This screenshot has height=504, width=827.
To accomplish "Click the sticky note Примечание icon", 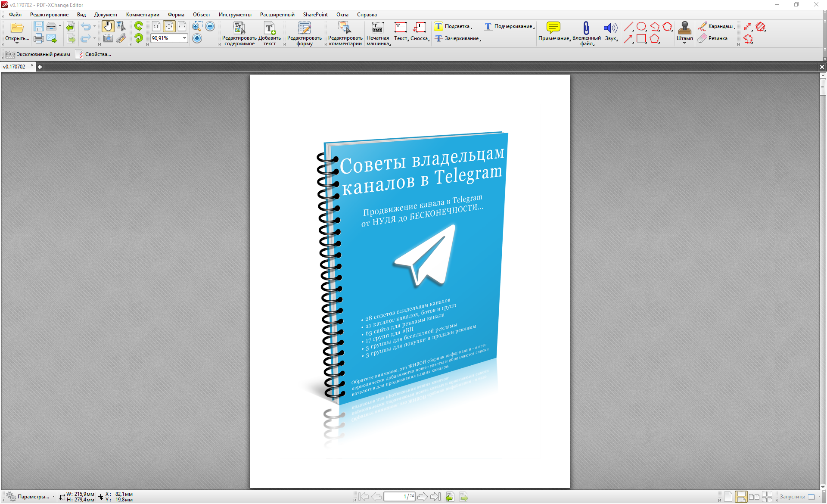I will (553, 28).
